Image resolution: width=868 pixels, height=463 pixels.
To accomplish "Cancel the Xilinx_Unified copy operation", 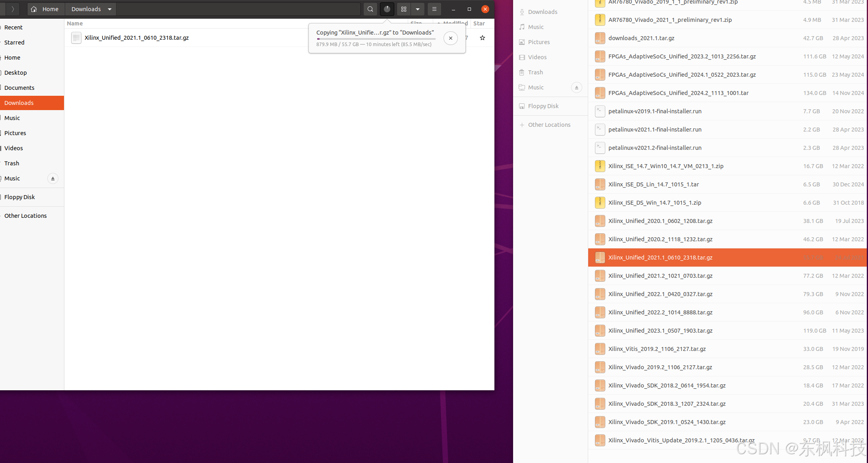I will 450,38.
